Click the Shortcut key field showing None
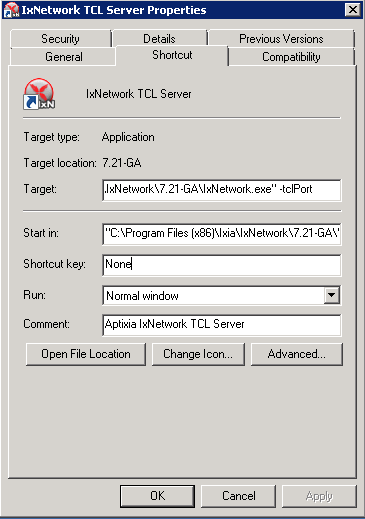 222,265
